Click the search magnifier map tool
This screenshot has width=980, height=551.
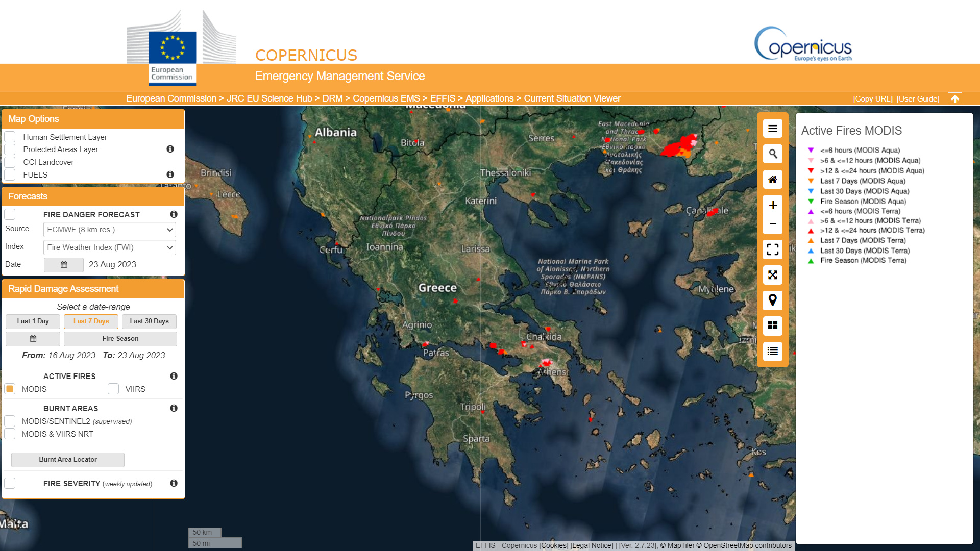coord(773,154)
